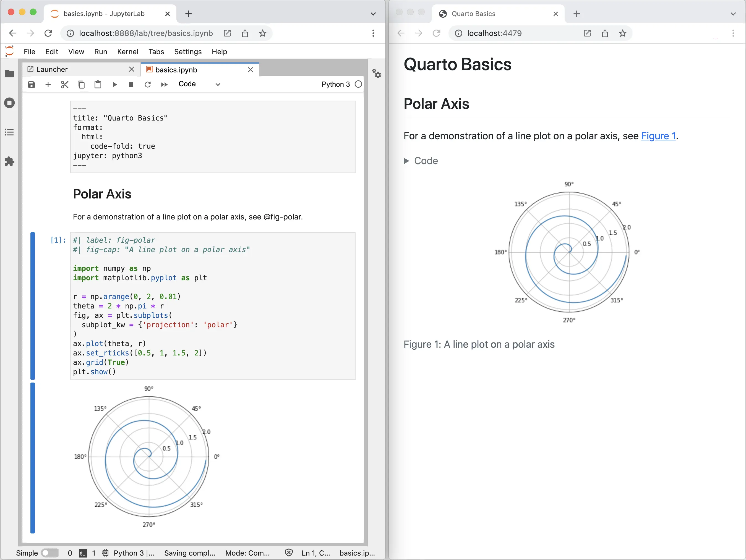The height and width of the screenshot is (560, 746).
Task: Open the Run menu
Action: [100, 52]
